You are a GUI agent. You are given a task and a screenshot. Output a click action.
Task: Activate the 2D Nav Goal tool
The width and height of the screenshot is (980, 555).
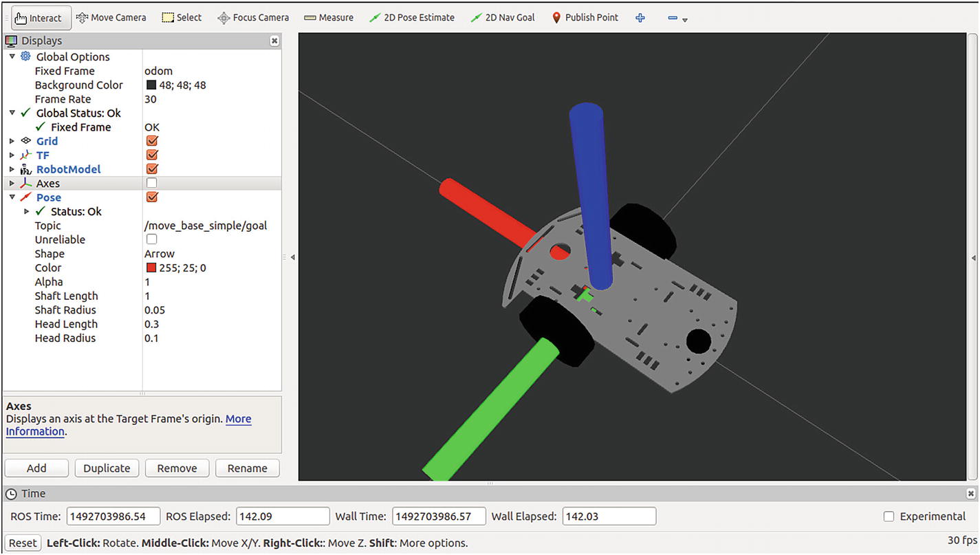502,18
